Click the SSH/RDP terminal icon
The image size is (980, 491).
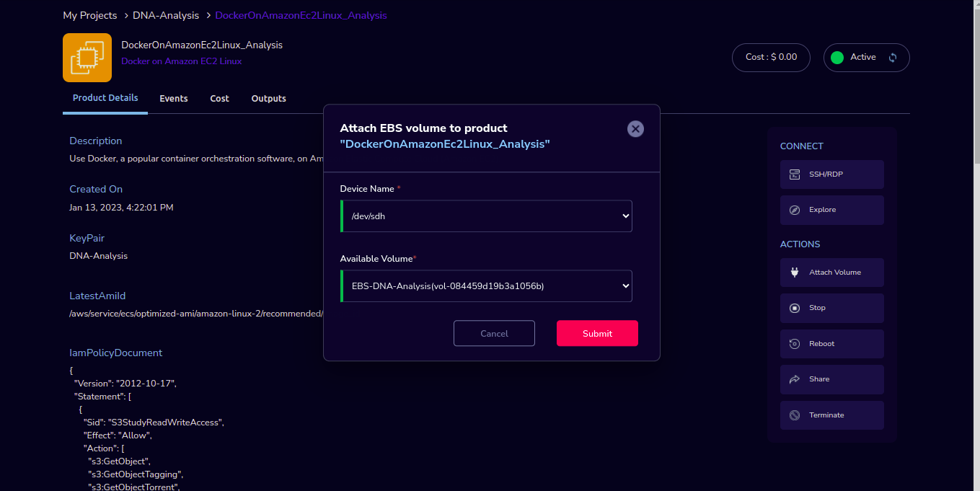pos(795,174)
